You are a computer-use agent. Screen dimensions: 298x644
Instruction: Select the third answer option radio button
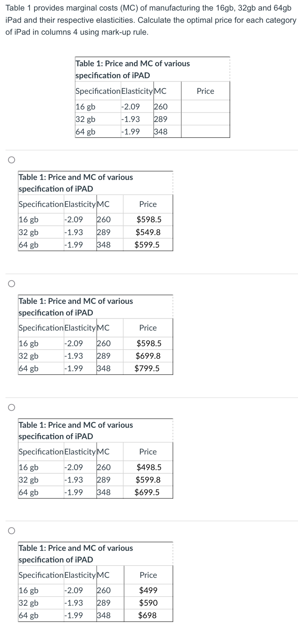click(11, 408)
